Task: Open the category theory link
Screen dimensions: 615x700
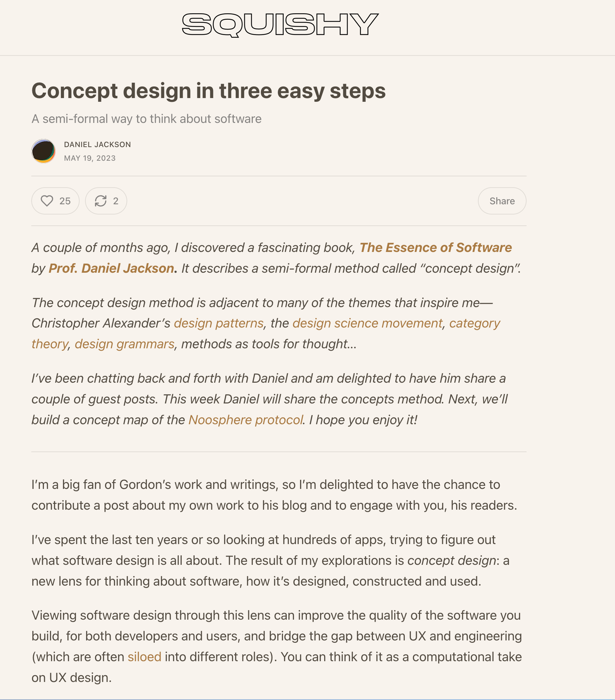Action: 474,323
